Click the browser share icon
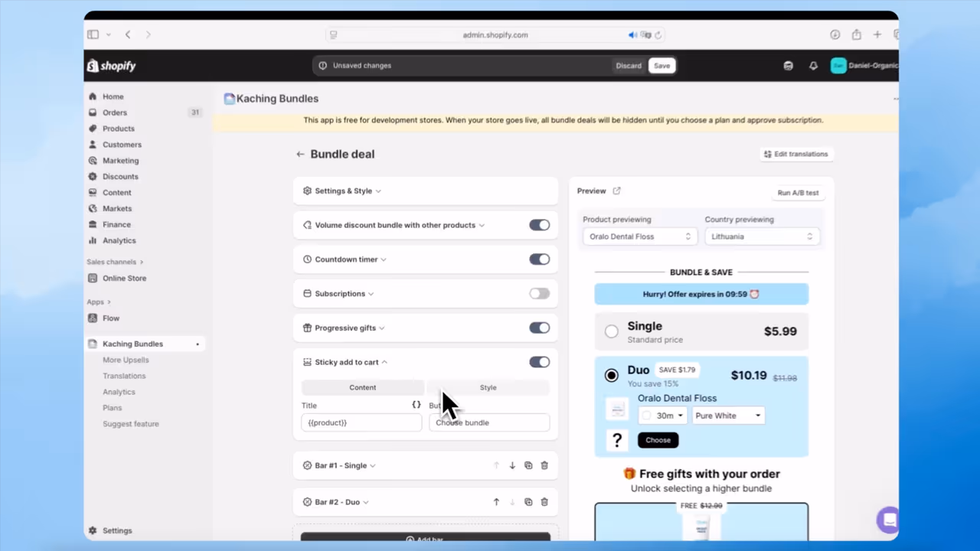Screen dimensions: 980x551 (856, 34)
